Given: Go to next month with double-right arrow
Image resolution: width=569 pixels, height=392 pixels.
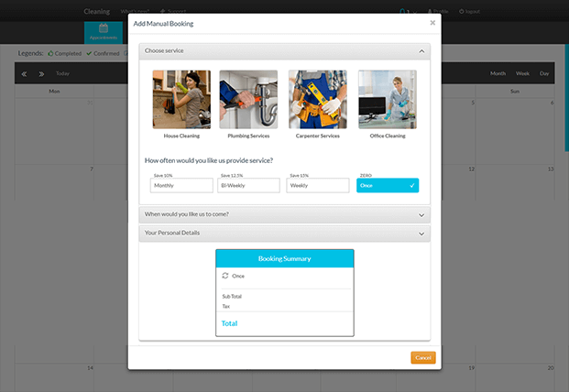Looking at the screenshot, I should (41, 74).
